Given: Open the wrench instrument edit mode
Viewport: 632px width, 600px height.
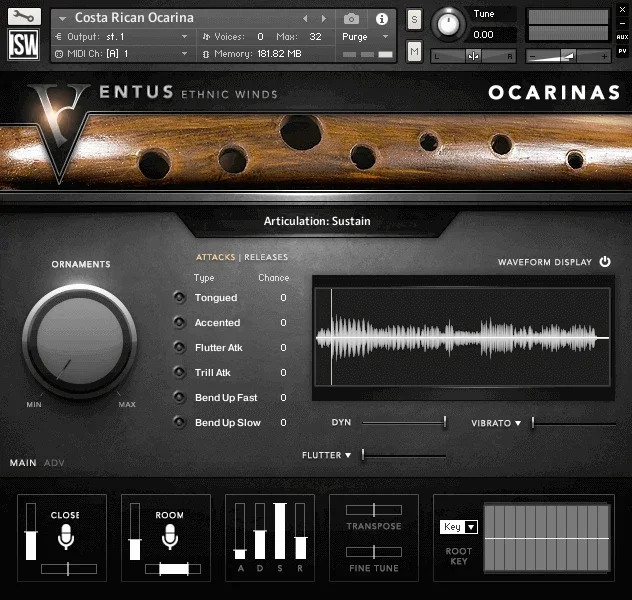Looking at the screenshot, I should click(24, 17).
